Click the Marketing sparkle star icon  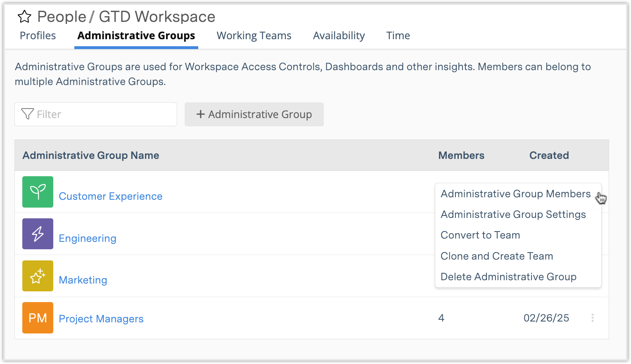38,276
